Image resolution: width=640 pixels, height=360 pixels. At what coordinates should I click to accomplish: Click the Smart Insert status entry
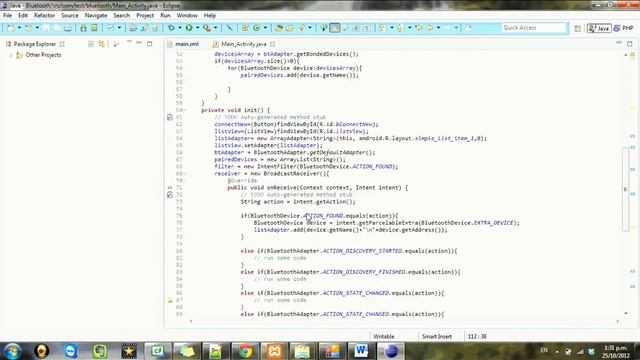[x=437, y=337]
